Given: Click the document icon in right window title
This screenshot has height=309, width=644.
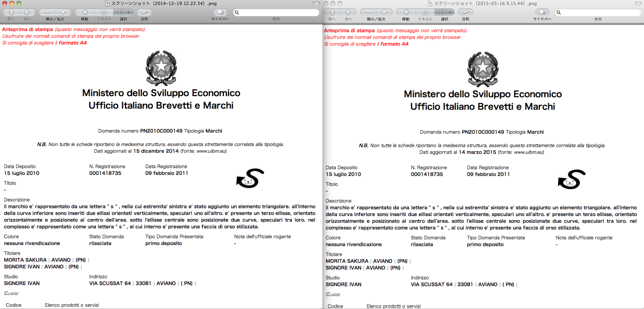Looking at the screenshot, I should pos(430,3).
